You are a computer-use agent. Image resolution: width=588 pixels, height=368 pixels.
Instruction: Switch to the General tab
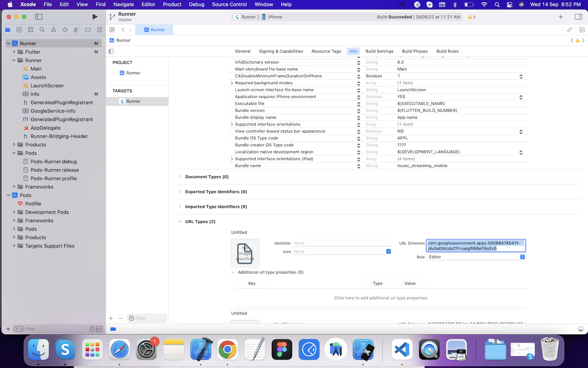tap(243, 51)
